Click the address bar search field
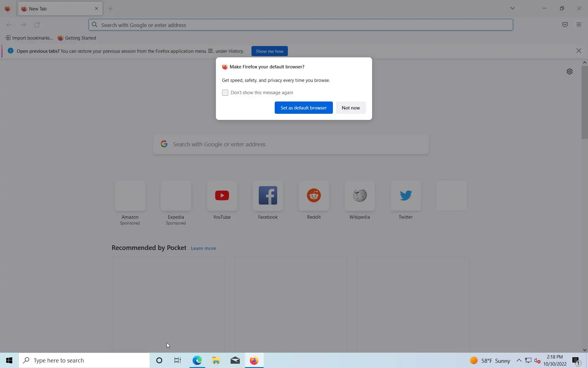588x368 pixels. point(300,25)
